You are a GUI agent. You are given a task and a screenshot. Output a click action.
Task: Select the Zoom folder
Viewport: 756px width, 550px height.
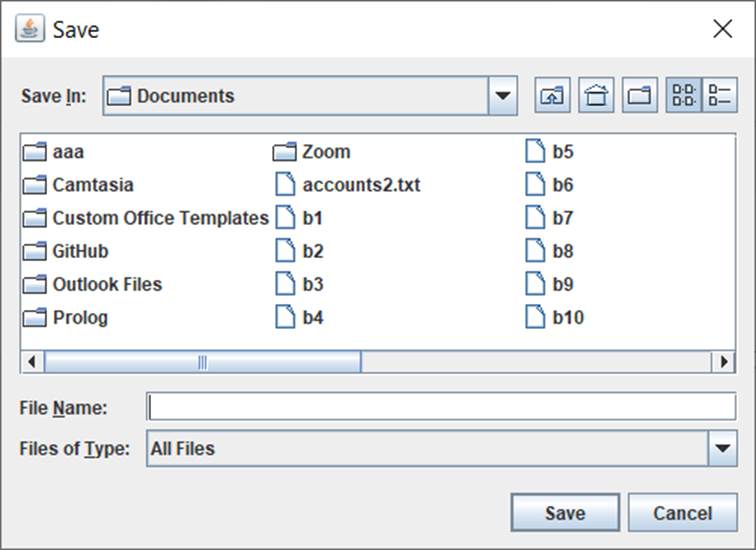coord(325,152)
